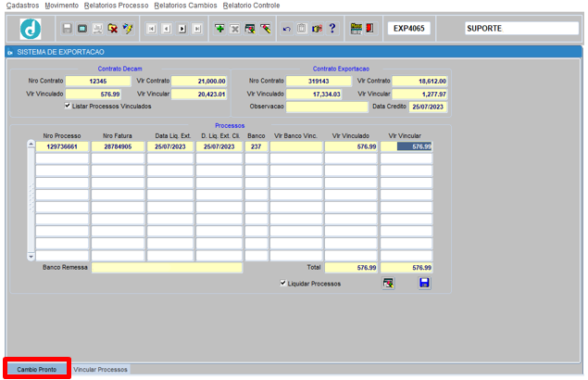The width and height of the screenshot is (588, 380).
Task: Click the icon left of question mark
Action: 318,29
